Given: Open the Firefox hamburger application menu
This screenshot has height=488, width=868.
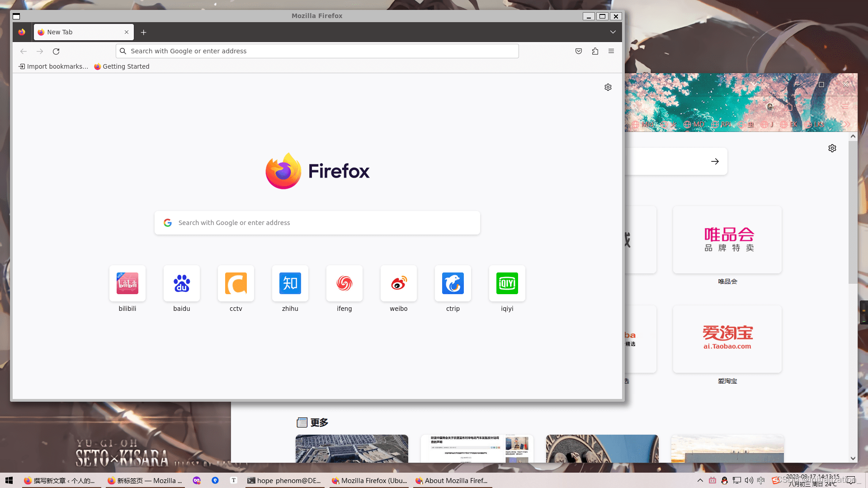Looking at the screenshot, I should coord(611,52).
